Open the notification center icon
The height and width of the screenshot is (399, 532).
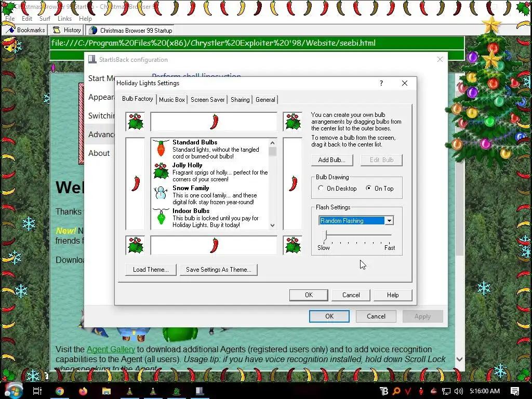515,391
